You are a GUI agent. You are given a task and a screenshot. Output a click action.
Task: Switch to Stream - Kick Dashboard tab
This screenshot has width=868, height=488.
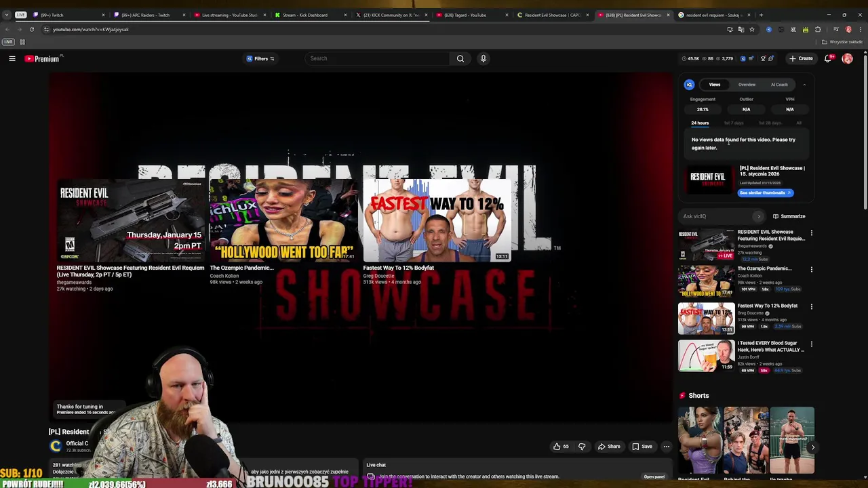click(x=311, y=15)
